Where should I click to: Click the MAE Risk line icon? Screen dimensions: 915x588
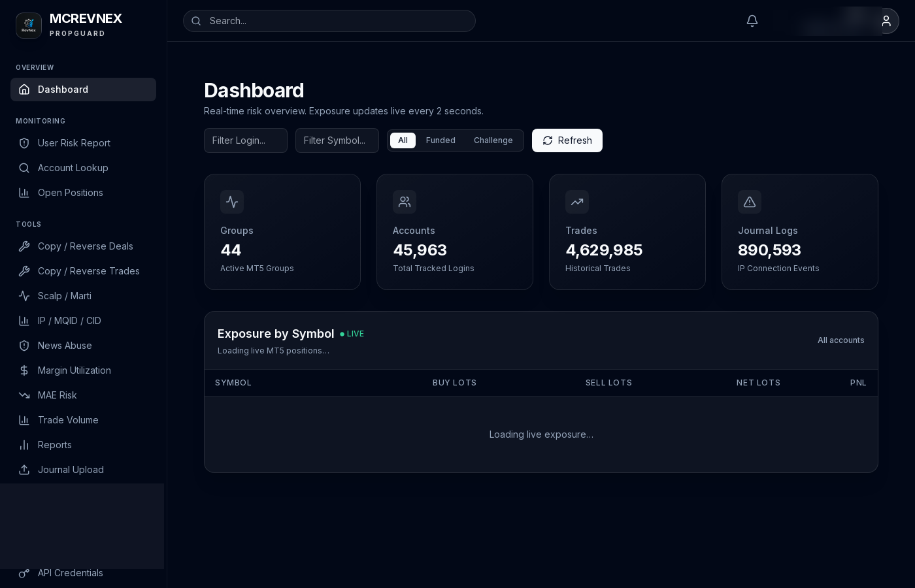pyautogui.click(x=24, y=395)
